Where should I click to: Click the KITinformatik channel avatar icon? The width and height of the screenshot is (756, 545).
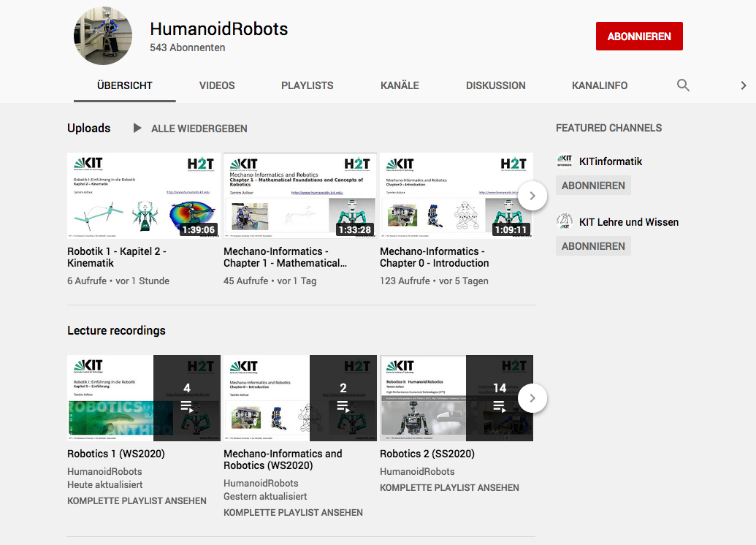click(x=564, y=161)
